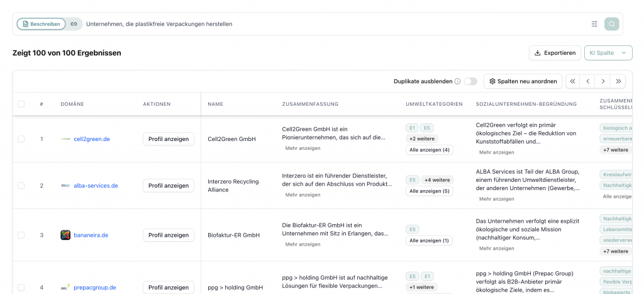Click the green search magnifier button

(611, 24)
